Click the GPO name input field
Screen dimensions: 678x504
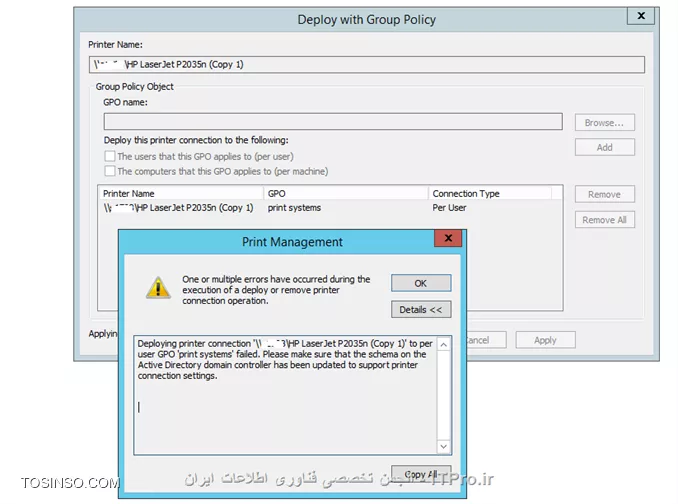(333, 121)
